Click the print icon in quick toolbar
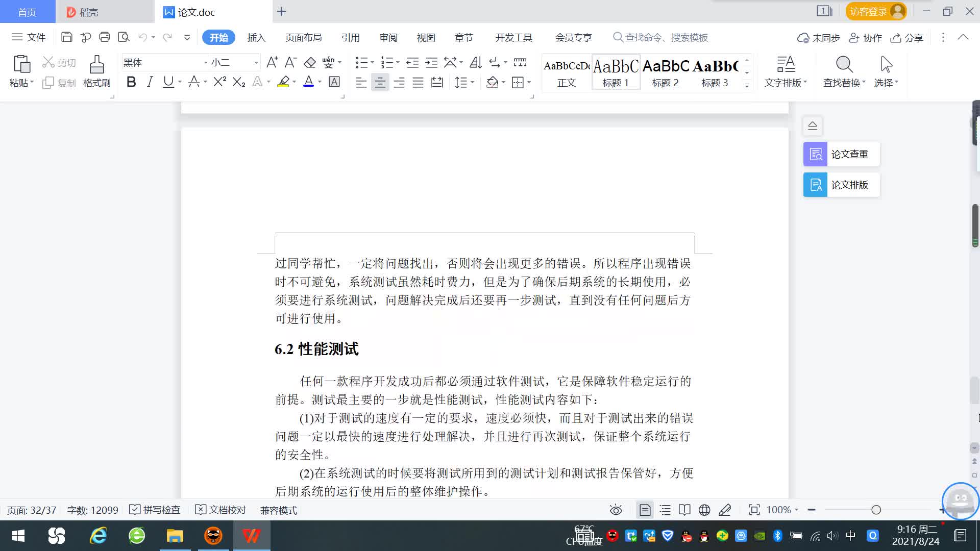 pos(105,37)
